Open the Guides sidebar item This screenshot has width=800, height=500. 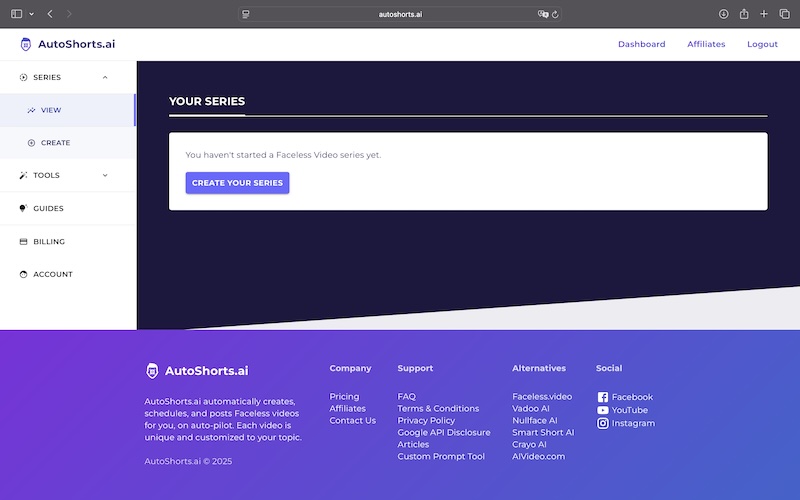[x=68, y=208]
